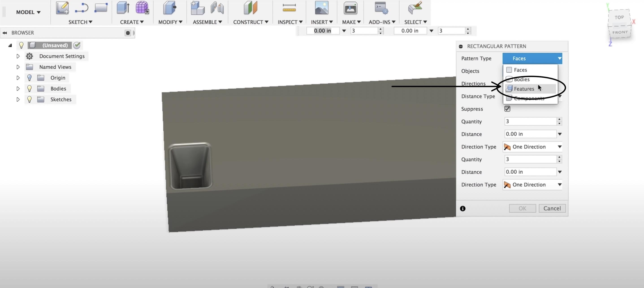Viewport: 644px width, 288px height.
Task: Open the MODEL workspace dropdown
Action: [x=28, y=12]
